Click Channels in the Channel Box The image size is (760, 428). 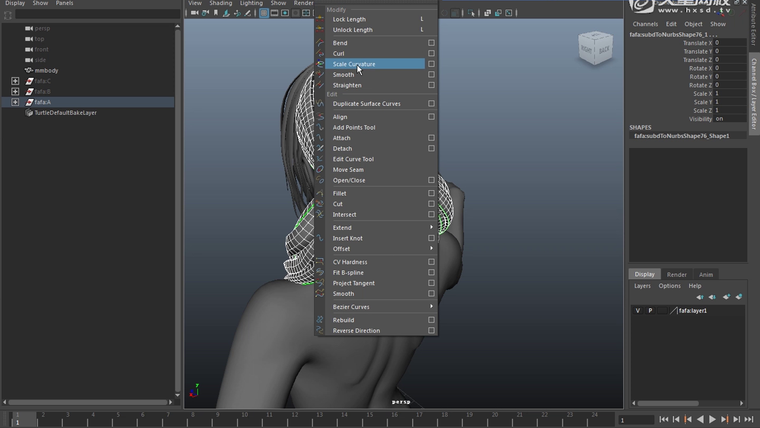645,24
